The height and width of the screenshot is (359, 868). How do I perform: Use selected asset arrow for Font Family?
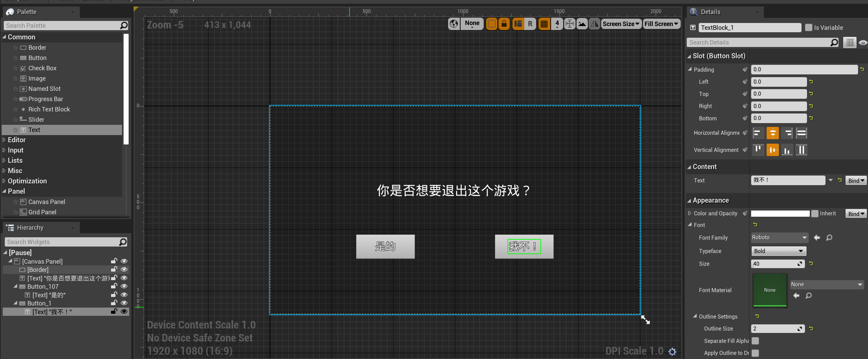coord(817,238)
